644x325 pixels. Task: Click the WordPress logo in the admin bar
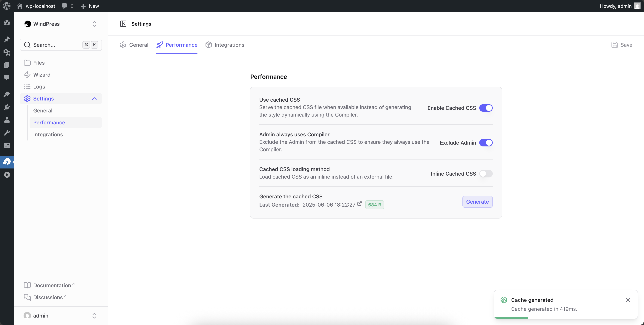click(x=7, y=6)
